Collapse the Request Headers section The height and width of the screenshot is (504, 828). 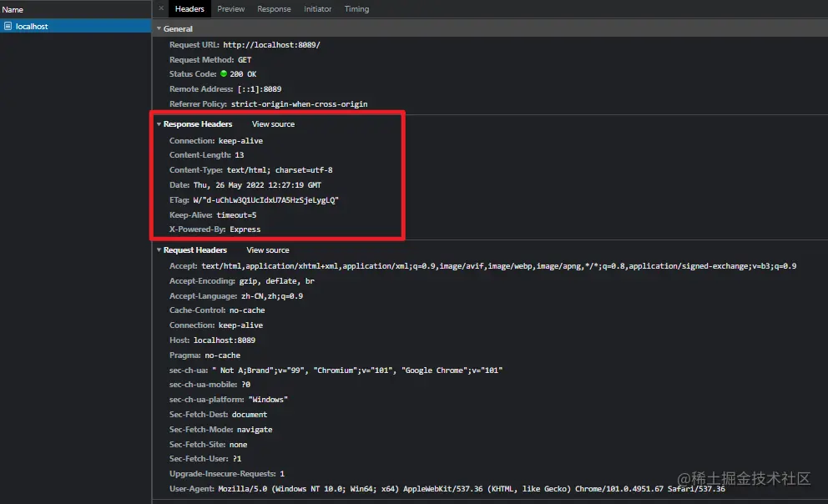(159, 250)
